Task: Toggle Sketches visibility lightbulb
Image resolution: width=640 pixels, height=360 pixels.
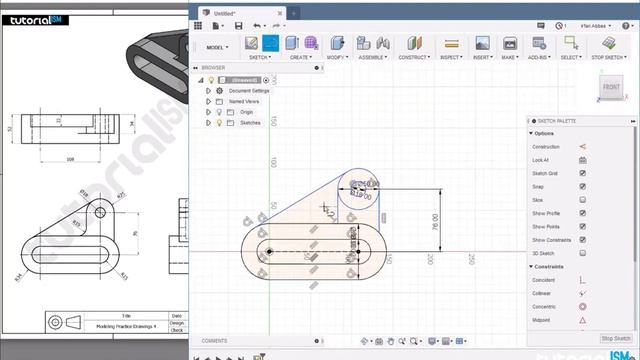Action: pos(219,122)
